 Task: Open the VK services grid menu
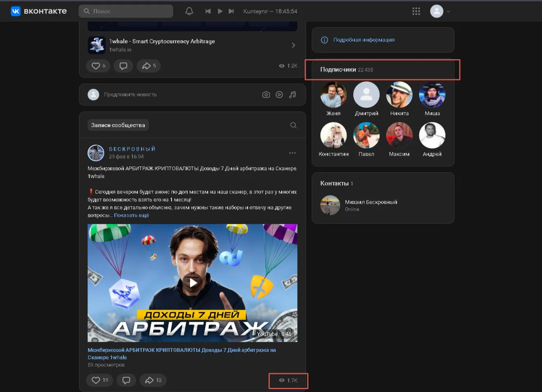coord(416,11)
